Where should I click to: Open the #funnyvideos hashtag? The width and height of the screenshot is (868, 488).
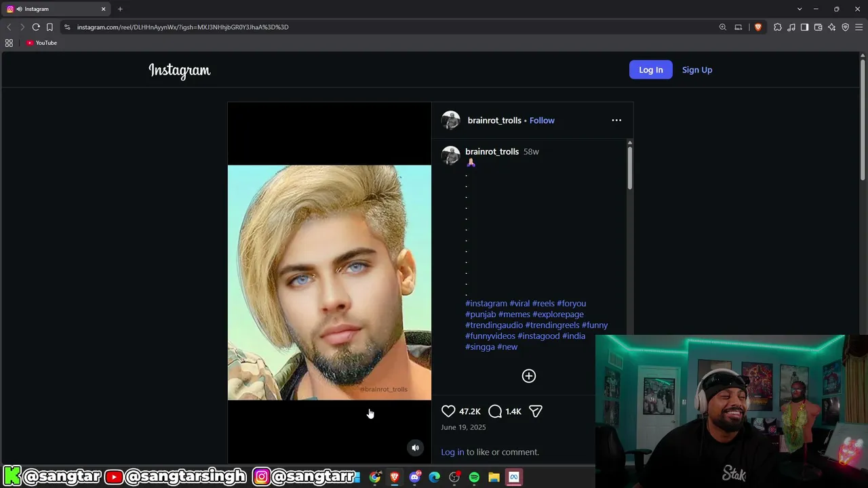tap(490, 336)
